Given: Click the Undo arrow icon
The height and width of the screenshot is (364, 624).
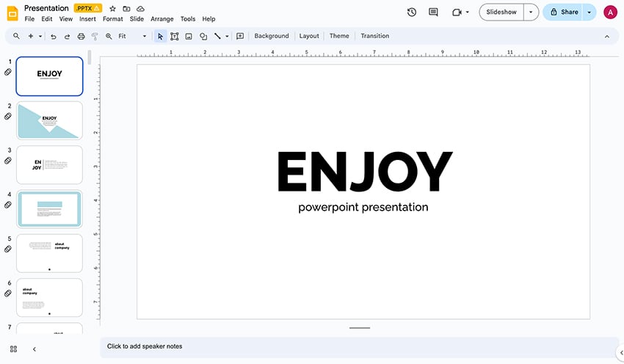Looking at the screenshot, I should pyautogui.click(x=54, y=36).
